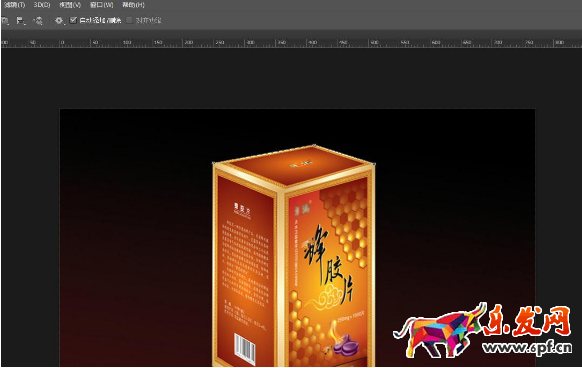Click the path anchor point at box's top-left corner
The height and width of the screenshot is (368, 582).
coord(214,163)
